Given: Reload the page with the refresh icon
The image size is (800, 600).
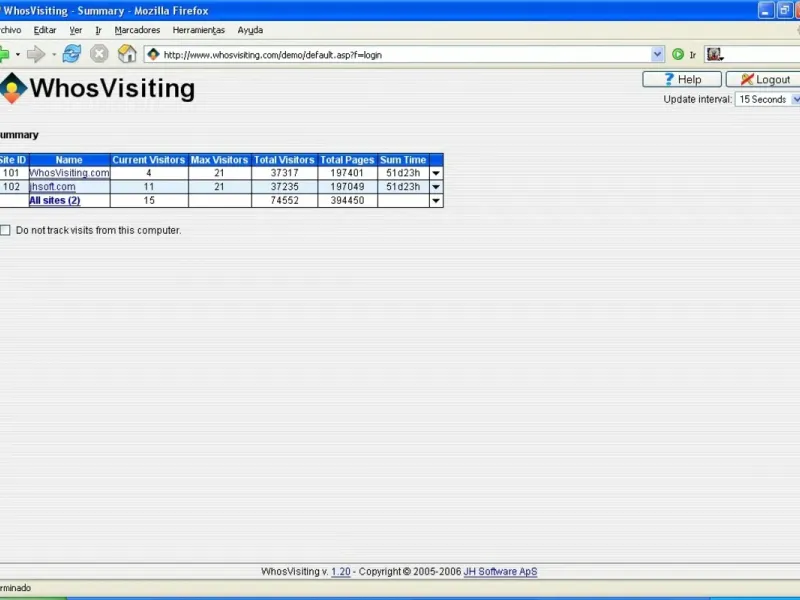Looking at the screenshot, I should 72,54.
